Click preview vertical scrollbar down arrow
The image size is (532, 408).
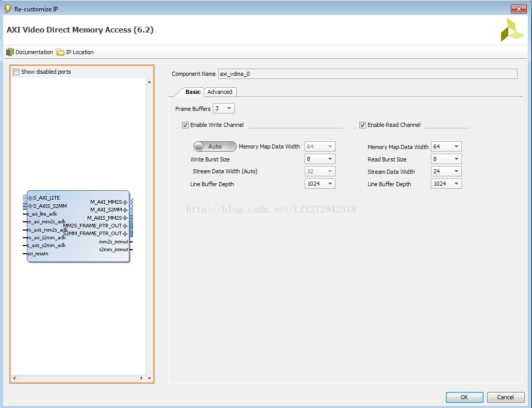[x=149, y=378]
